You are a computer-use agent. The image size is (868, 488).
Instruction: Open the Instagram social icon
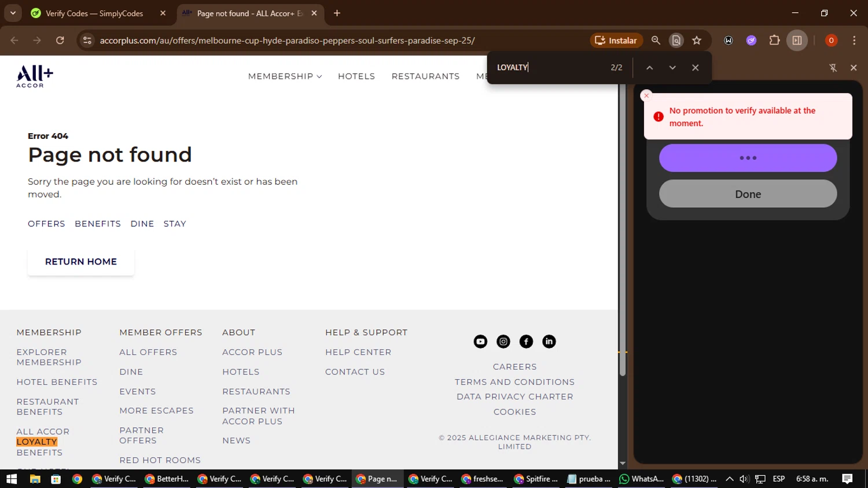[503, 342]
